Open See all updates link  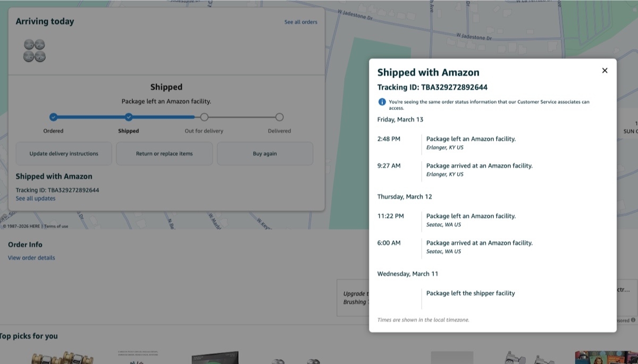pos(36,198)
